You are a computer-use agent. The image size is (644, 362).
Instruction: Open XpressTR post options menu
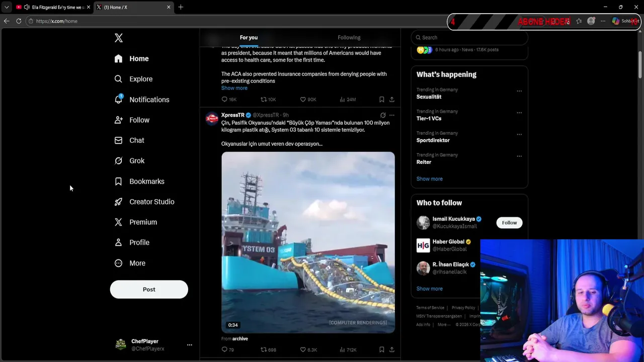(392, 115)
